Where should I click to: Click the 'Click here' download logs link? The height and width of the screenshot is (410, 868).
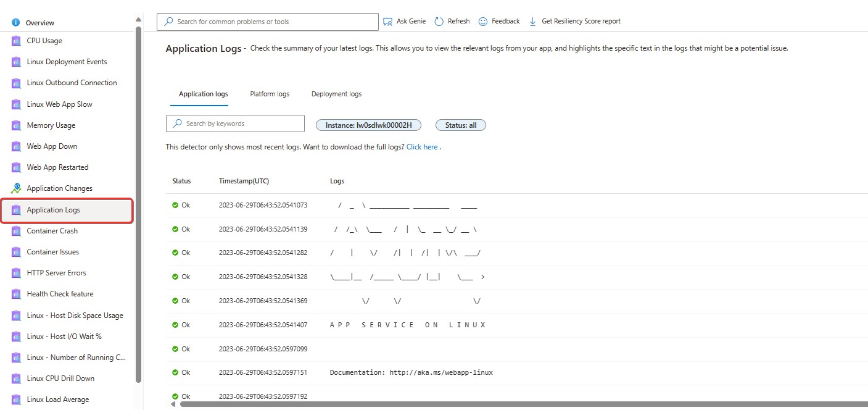pos(422,147)
